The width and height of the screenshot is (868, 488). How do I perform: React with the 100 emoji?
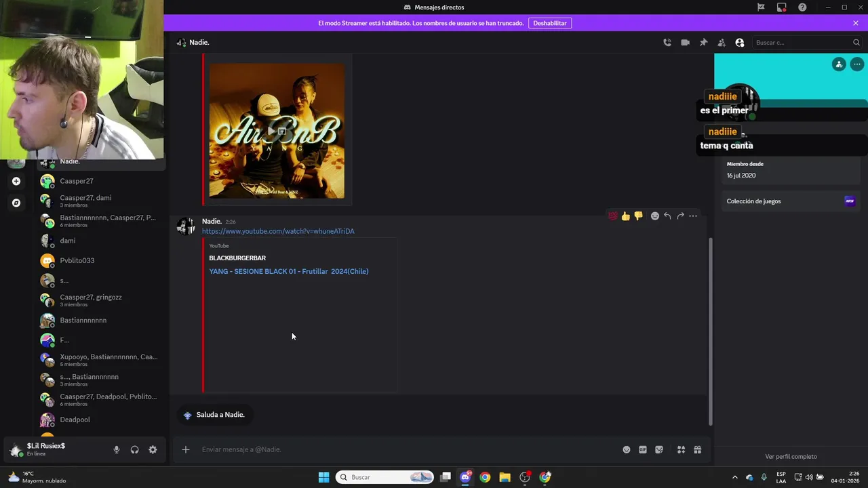(613, 216)
